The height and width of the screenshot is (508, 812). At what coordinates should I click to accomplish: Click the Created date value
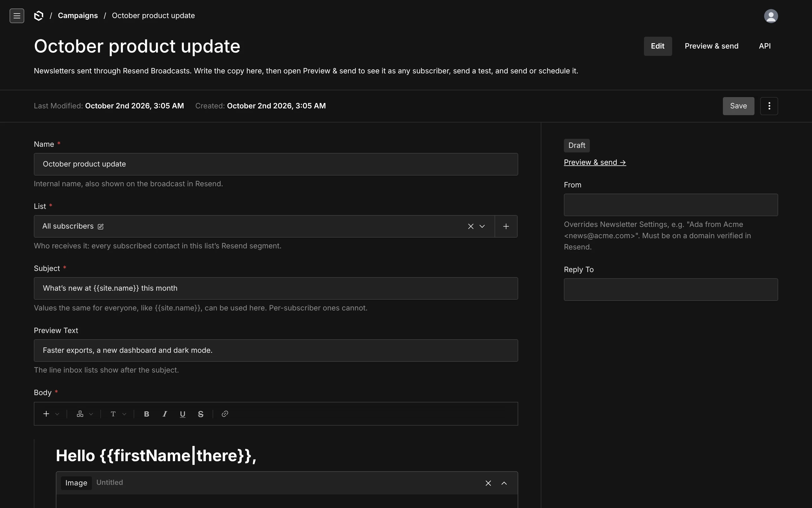pos(277,106)
